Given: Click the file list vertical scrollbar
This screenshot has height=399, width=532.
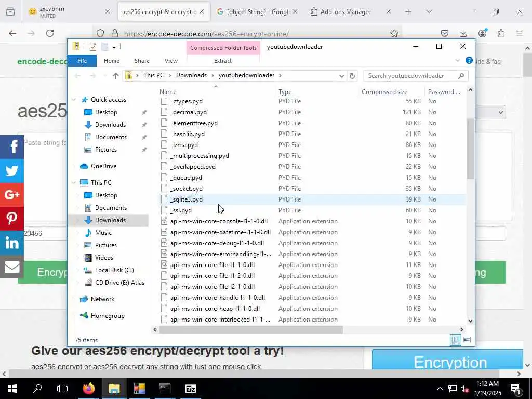Looking at the screenshot, I should click(x=470, y=149).
